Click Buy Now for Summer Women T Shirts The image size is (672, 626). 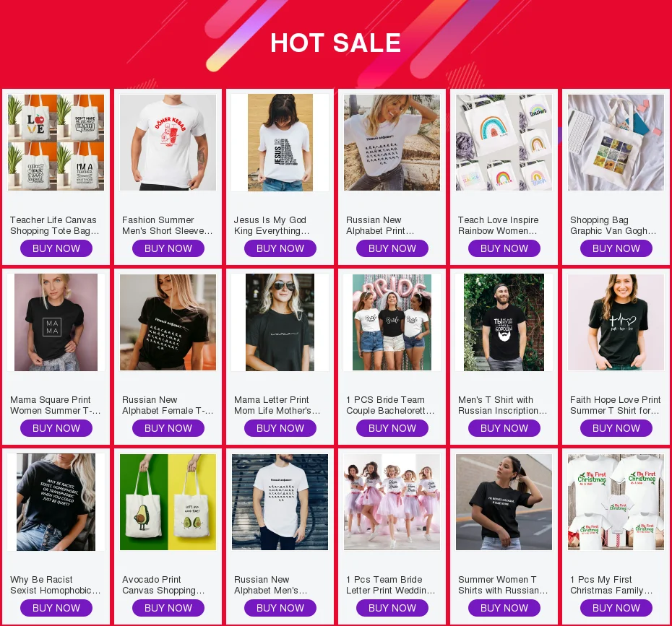pyautogui.click(x=504, y=608)
